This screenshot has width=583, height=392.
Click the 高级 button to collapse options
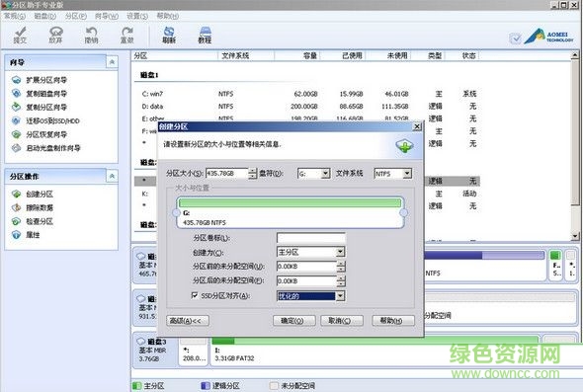[x=188, y=321]
